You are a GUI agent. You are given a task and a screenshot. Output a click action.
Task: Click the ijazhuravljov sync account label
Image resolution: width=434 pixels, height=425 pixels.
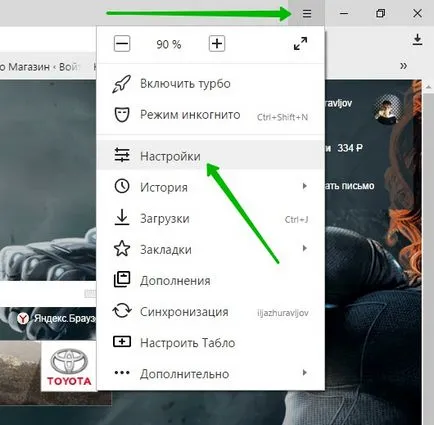pyautogui.click(x=283, y=313)
